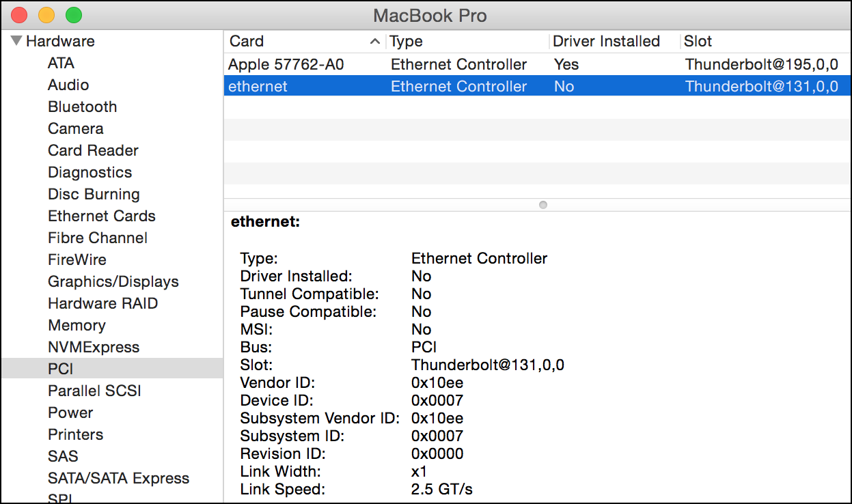Select NVMExpress in the sidebar
This screenshot has width=852, height=504.
(x=94, y=347)
